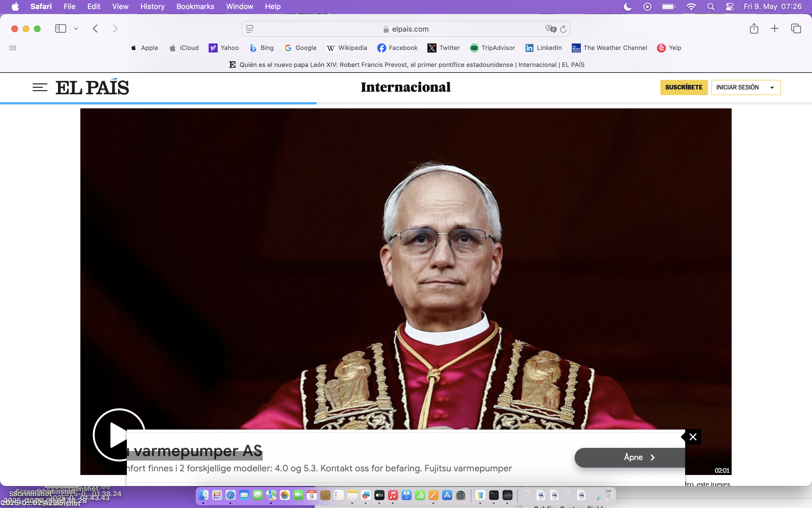Open the Reader view icon in address bar
Viewport: 812px width, 508px height.
click(250, 29)
